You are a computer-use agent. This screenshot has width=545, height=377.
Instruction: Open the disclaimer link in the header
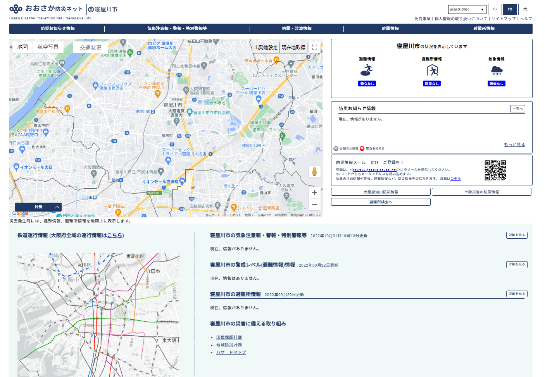[423, 19]
